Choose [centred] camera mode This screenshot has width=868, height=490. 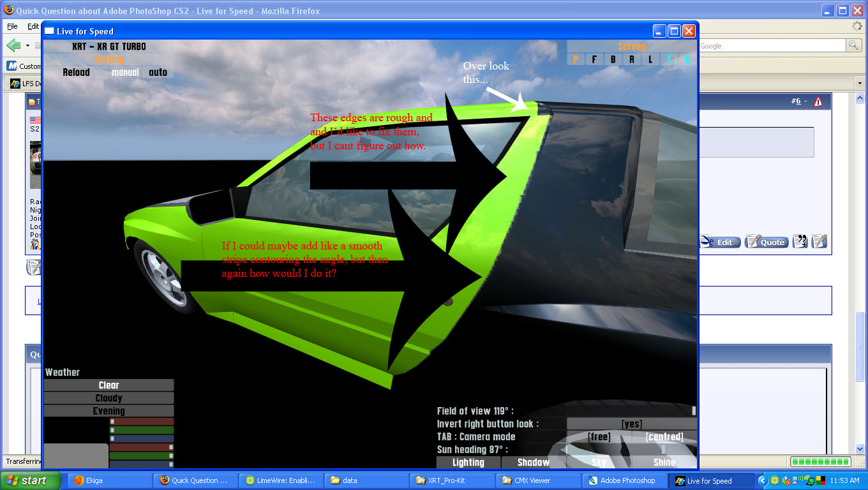tap(664, 437)
